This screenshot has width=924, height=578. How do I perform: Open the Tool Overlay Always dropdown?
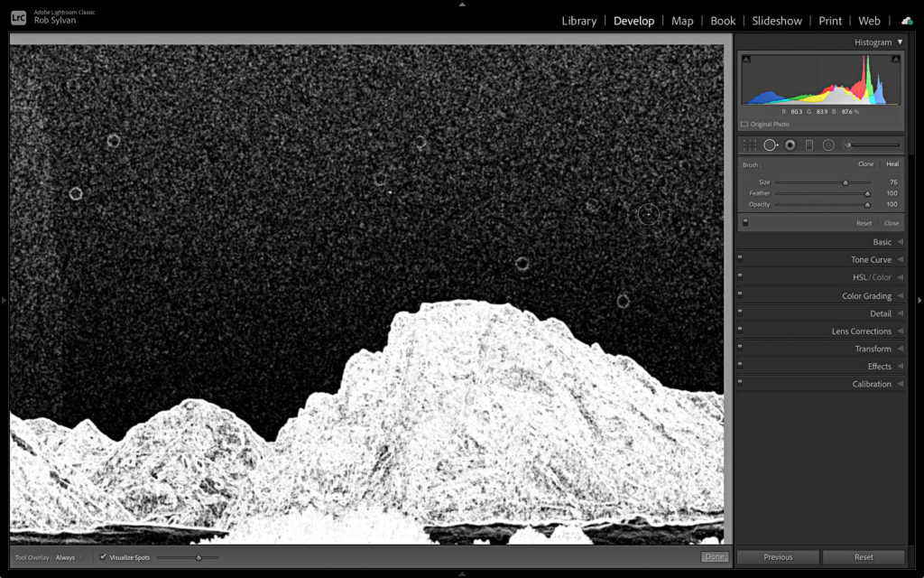point(69,557)
